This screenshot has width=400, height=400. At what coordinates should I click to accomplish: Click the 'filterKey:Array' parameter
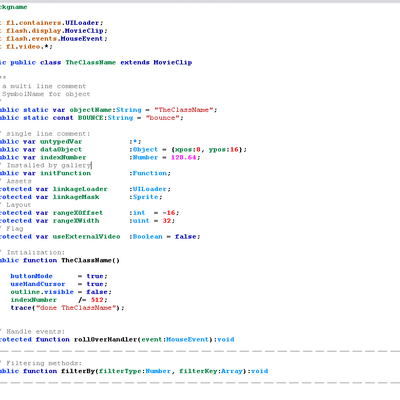[x=211, y=371]
